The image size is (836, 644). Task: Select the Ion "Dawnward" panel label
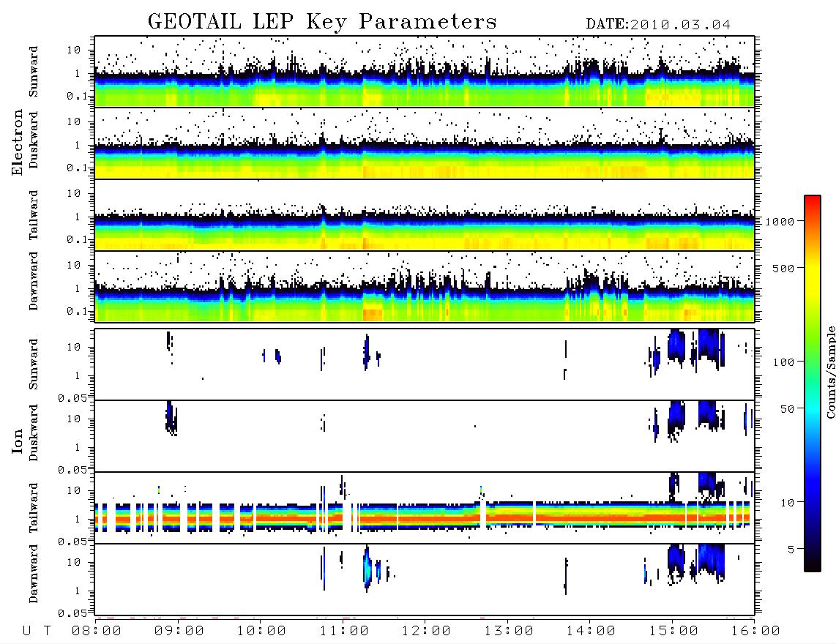point(34,574)
